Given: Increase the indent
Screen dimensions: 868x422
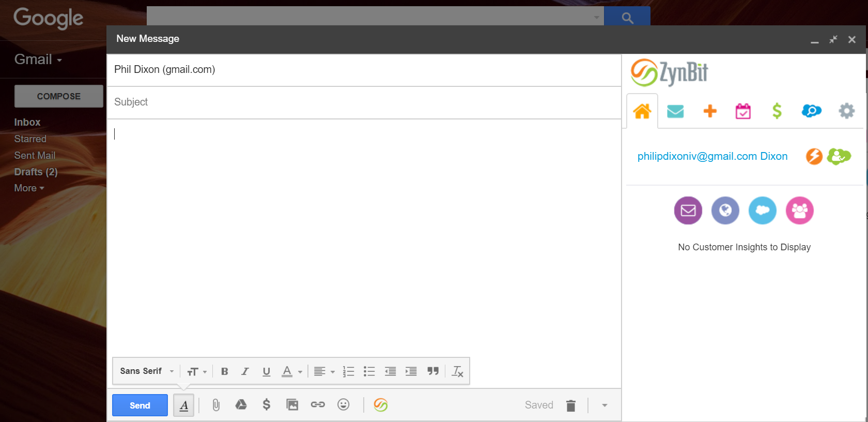Looking at the screenshot, I should tap(411, 371).
